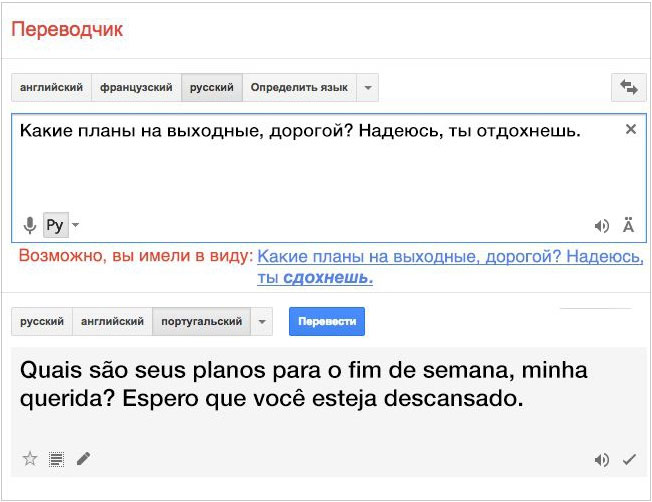Click the blue Перевести button

pyautogui.click(x=327, y=321)
